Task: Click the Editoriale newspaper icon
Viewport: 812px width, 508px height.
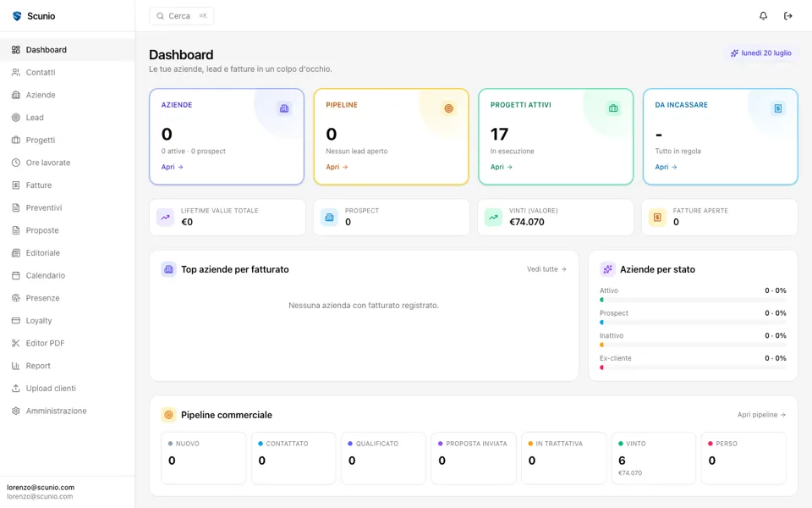Action: coord(16,253)
